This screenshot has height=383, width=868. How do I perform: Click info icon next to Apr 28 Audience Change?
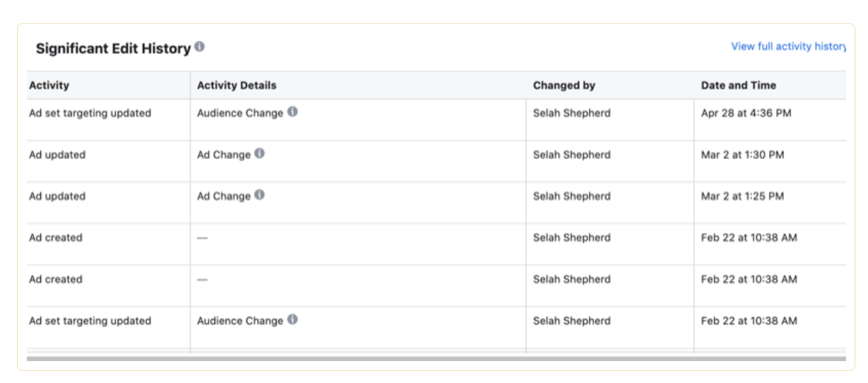pos(293,112)
